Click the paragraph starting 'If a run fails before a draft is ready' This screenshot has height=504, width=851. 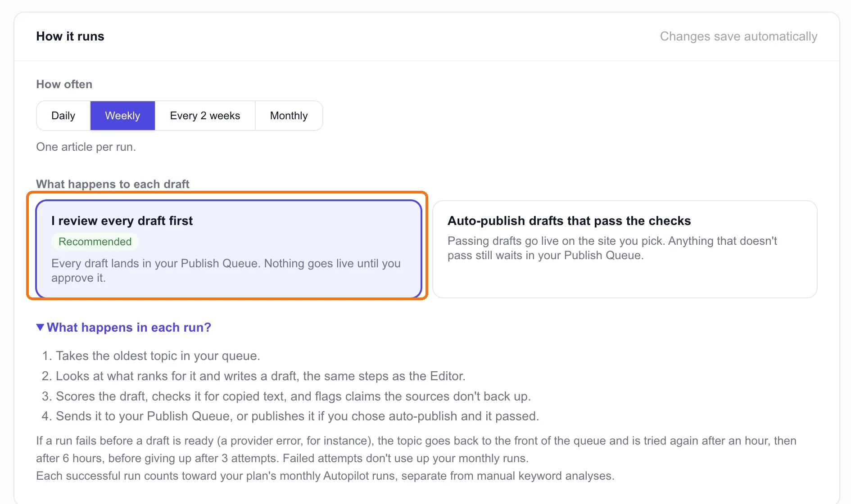(x=416, y=449)
